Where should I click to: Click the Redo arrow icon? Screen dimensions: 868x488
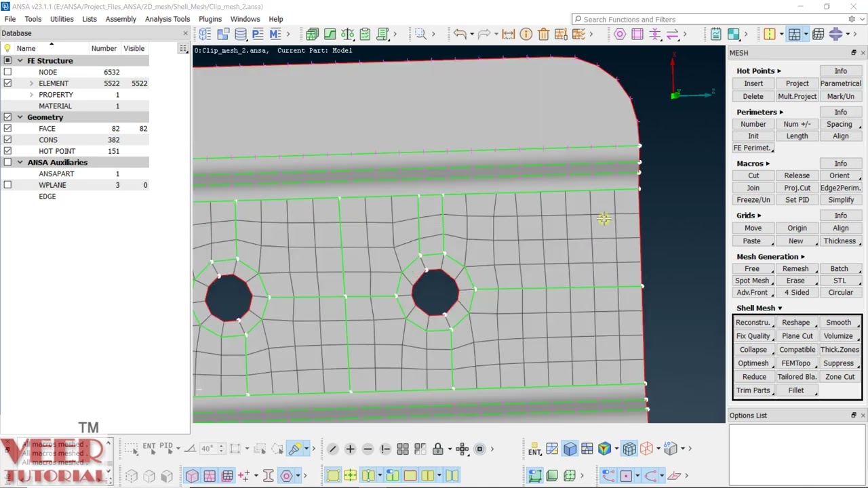pos(484,34)
